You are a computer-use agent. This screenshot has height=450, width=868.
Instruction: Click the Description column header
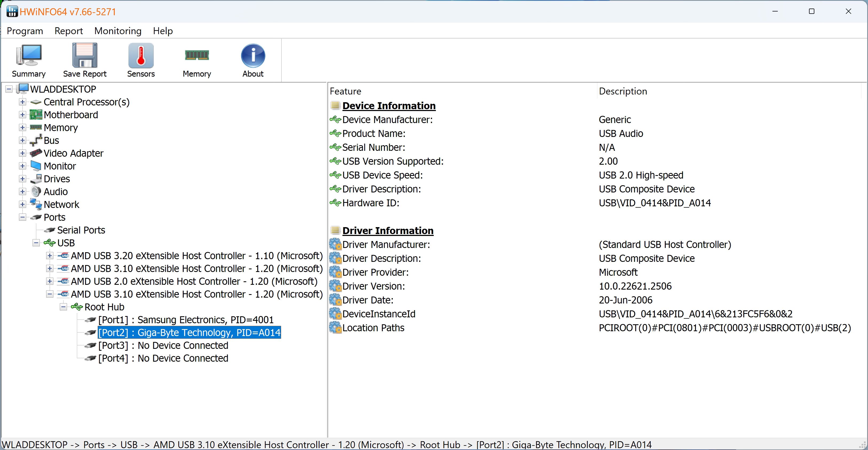pos(623,91)
